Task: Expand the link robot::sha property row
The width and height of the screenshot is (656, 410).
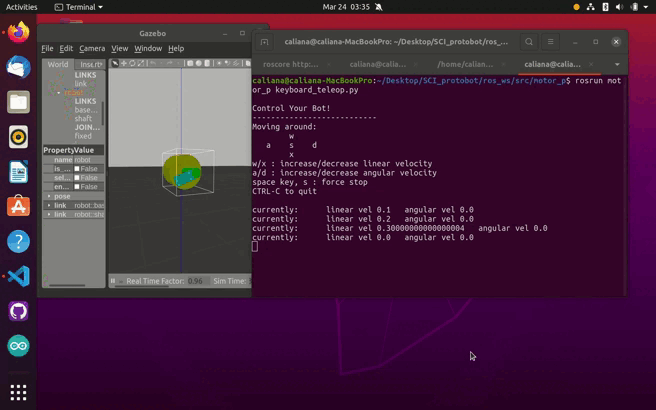Action: [49, 214]
